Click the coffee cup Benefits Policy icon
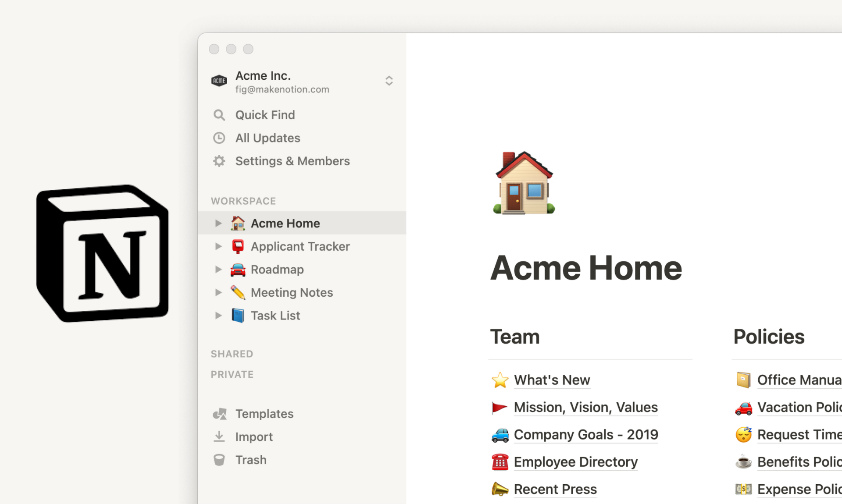The height and width of the screenshot is (504, 842). pyautogui.click(x=743, y=462)
